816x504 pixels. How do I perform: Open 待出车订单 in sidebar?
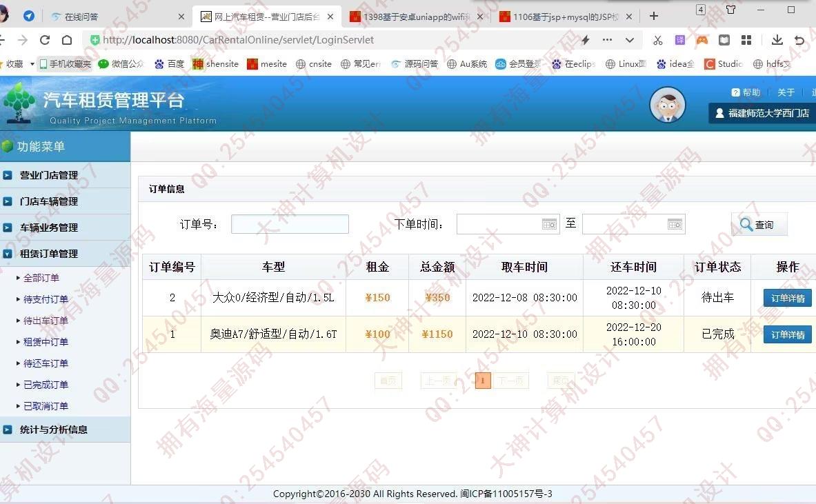[x=46, y=321]
